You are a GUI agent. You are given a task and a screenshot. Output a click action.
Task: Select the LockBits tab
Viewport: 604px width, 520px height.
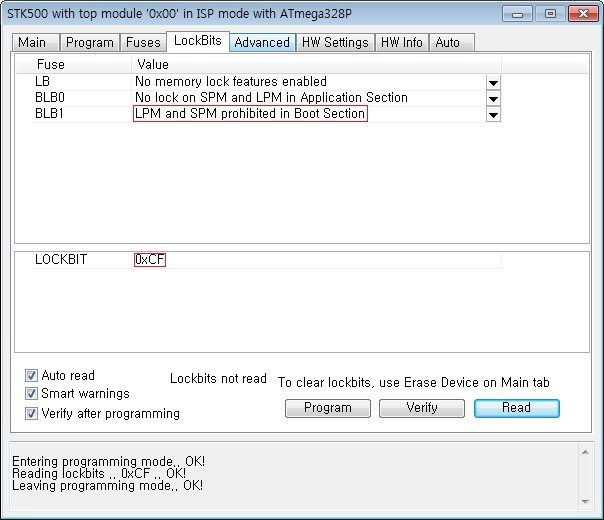coord(198,41)
